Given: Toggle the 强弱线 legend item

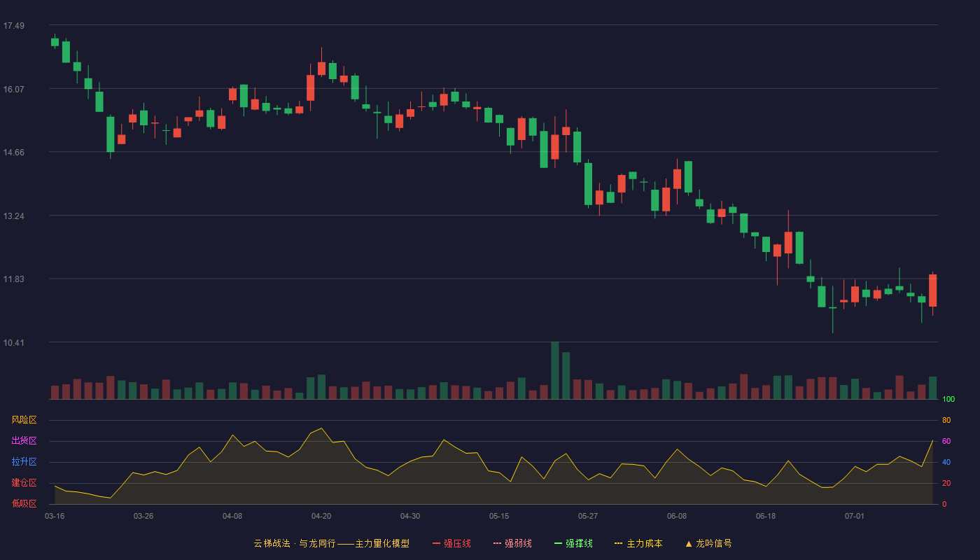Looking at the screenshot, I should (x=512, y=543).
